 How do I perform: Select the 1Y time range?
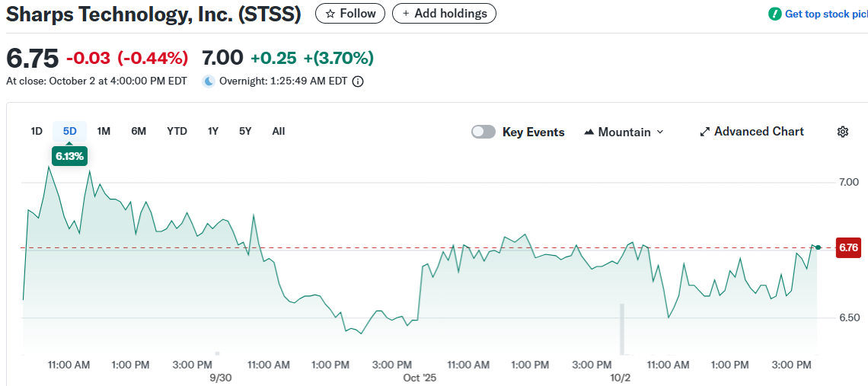click(213, 131)
